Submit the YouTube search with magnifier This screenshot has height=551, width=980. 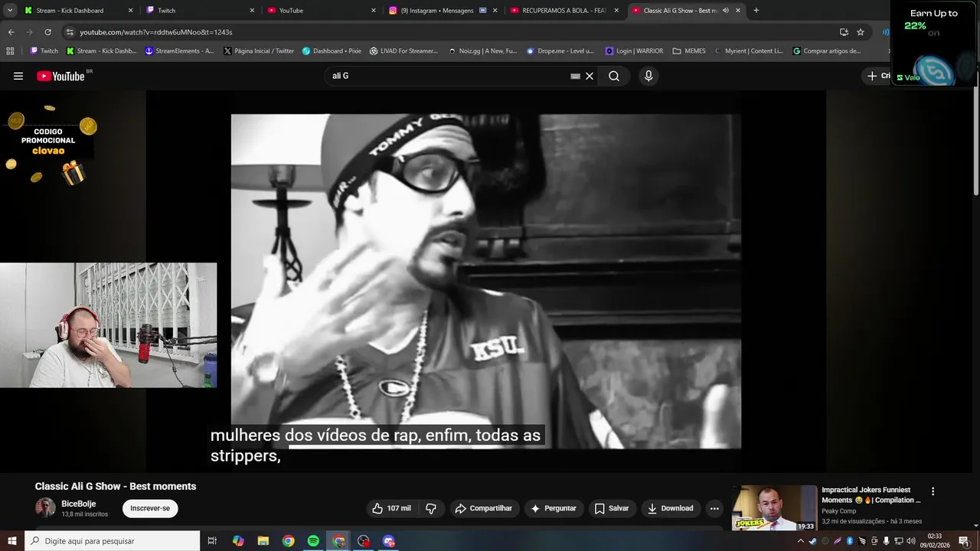pyautogui.click(x=614, y=76)
